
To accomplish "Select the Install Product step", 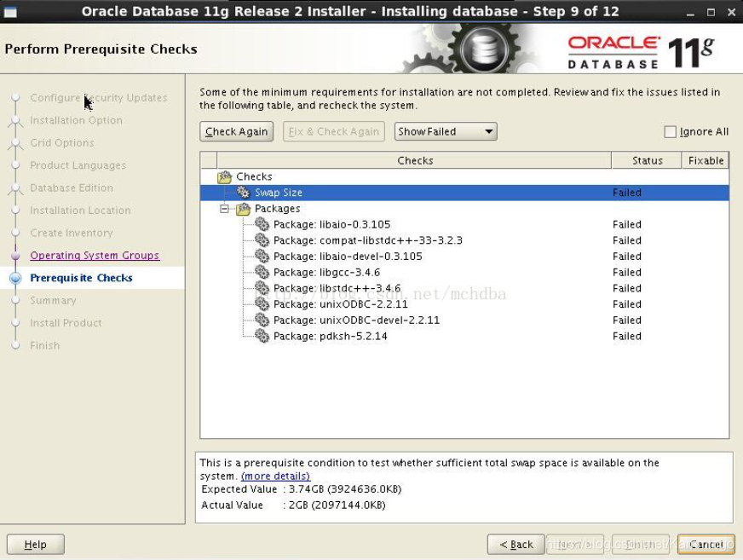I will point(66,323).
